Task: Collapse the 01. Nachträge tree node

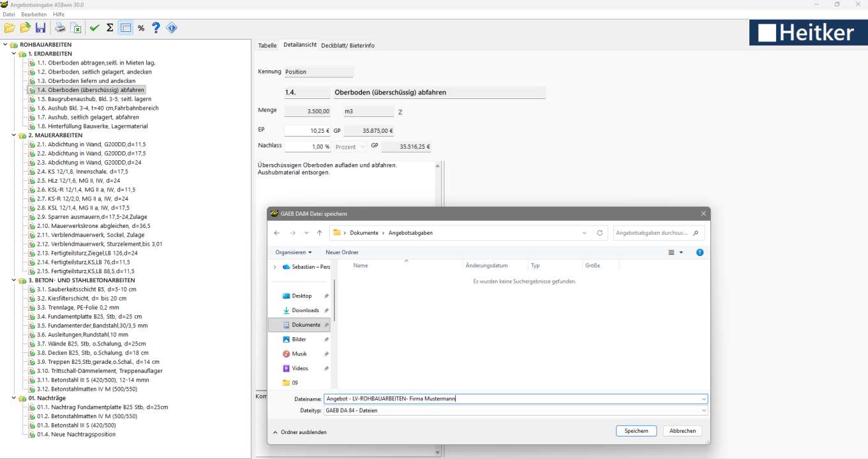Action: coord(14,398)
